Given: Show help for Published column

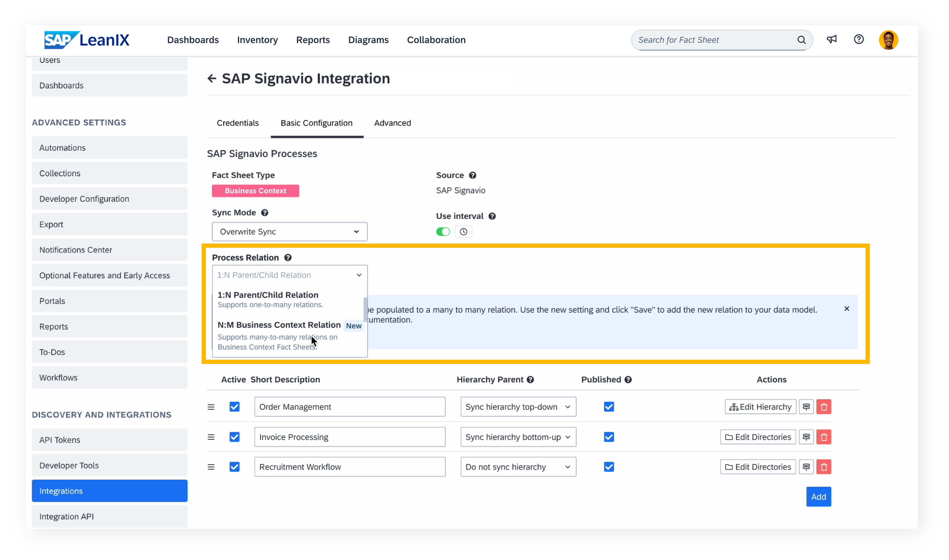Looking at the screenshot, I should pos(628,380).
